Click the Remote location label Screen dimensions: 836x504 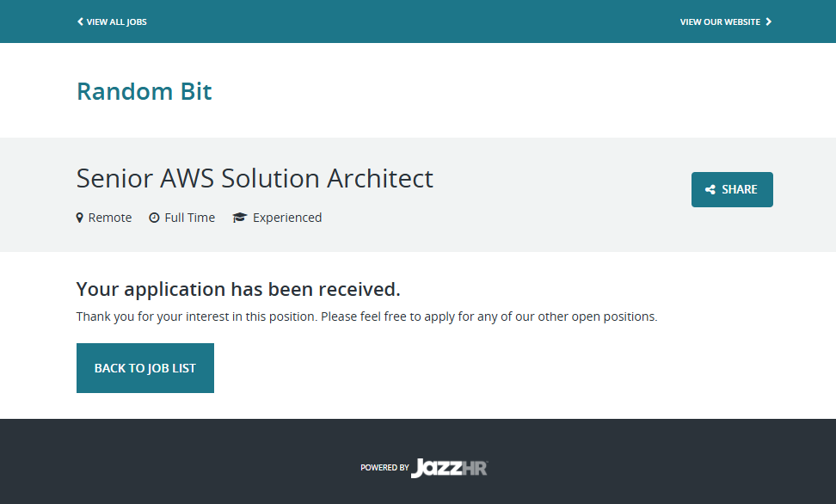click(110, 218)
